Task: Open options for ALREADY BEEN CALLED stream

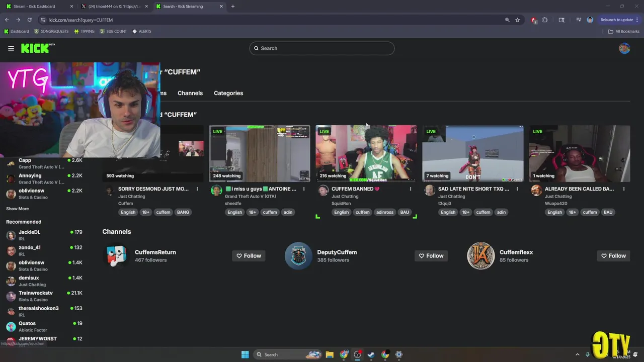Action: (x=624, y=189)
